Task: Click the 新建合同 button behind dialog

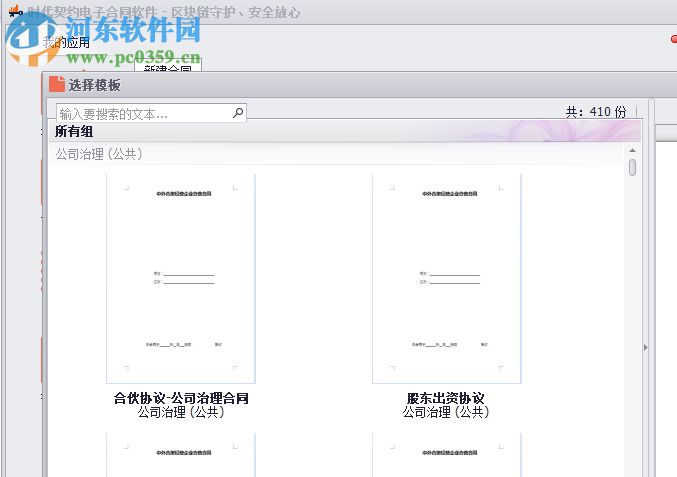Action: [168, 67]
